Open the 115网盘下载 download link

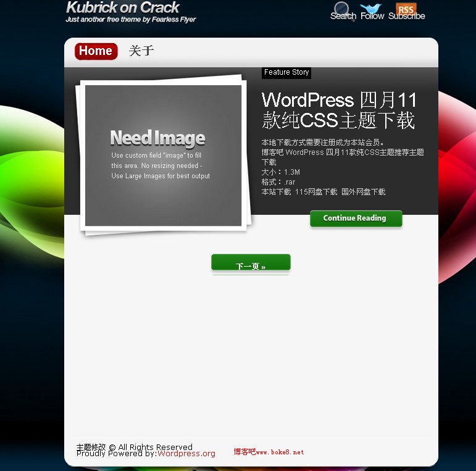point(316,192)
